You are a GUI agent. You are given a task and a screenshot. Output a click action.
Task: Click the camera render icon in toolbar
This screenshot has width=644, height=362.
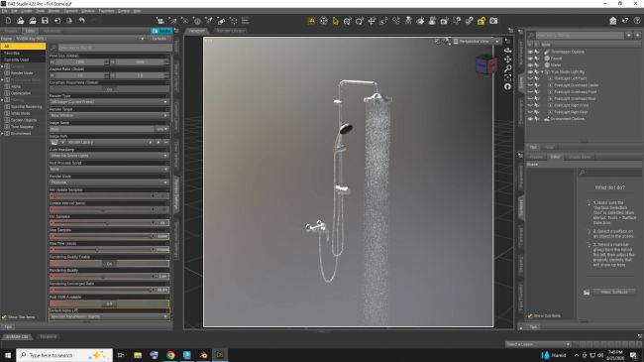(x=493, y=21)
